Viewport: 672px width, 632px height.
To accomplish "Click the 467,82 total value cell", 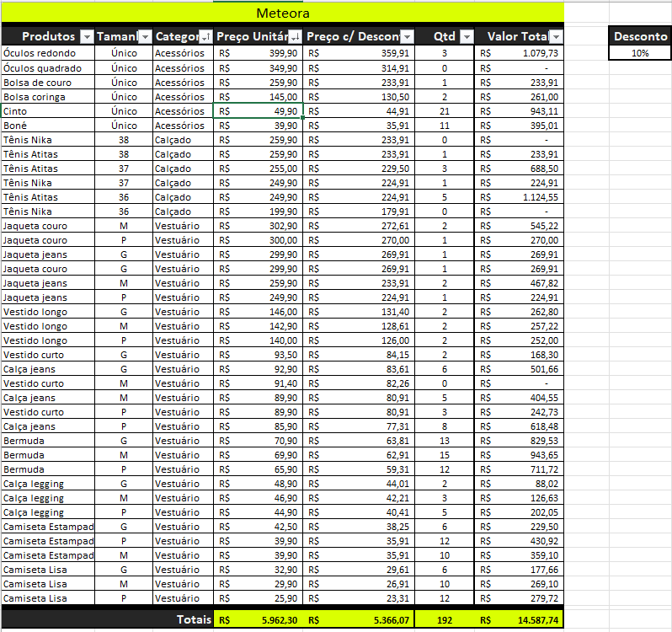I will 519,283.
